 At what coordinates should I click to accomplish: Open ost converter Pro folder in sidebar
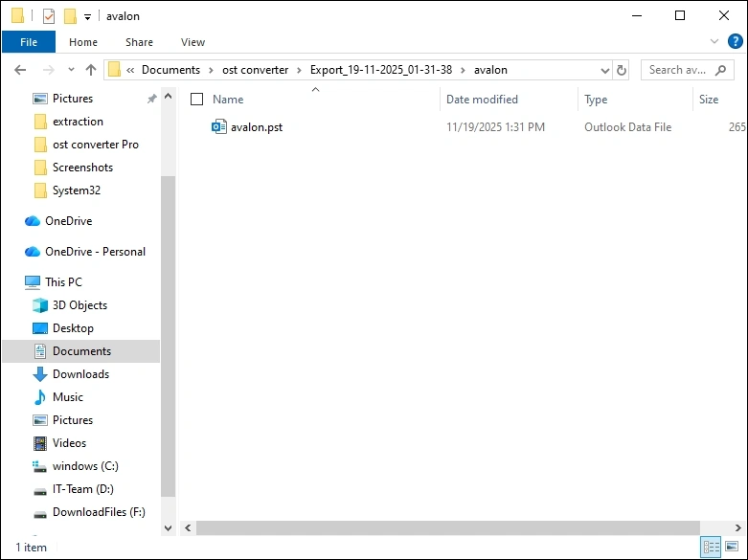[x=96, y=145]
